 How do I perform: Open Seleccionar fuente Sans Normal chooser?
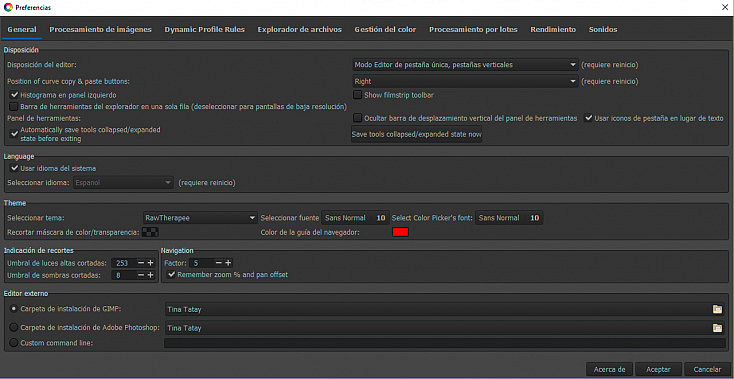click(355, 218)
